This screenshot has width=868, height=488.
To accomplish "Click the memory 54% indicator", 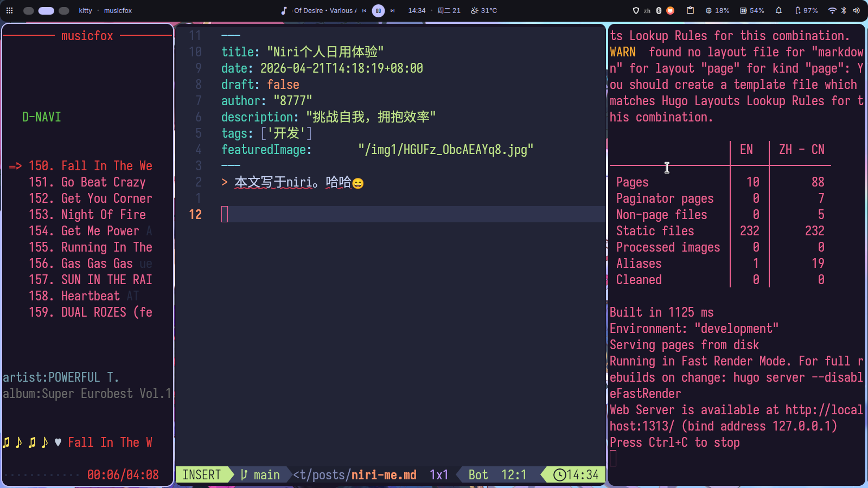I will (x=752, y=10).
